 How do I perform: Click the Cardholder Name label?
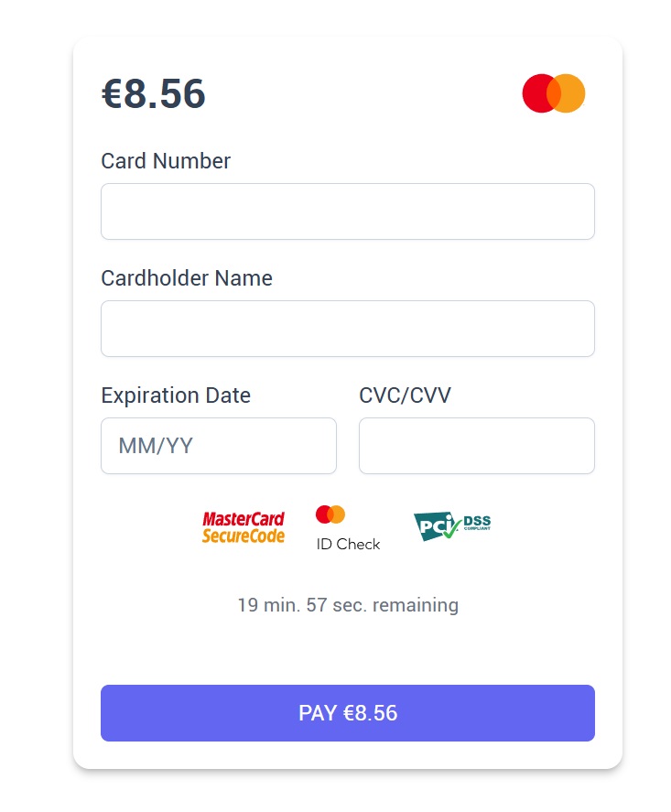click(x=187, y=278)
